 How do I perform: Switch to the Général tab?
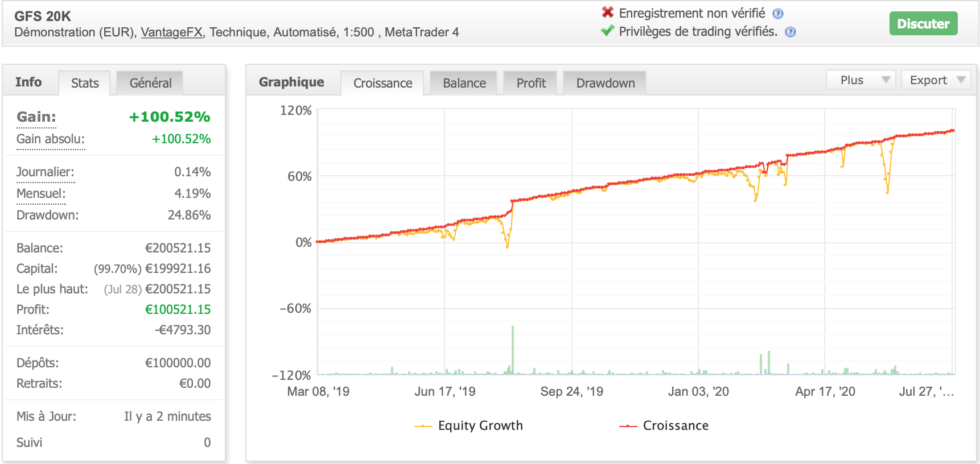pyautogui.click(x=150, y=83)
